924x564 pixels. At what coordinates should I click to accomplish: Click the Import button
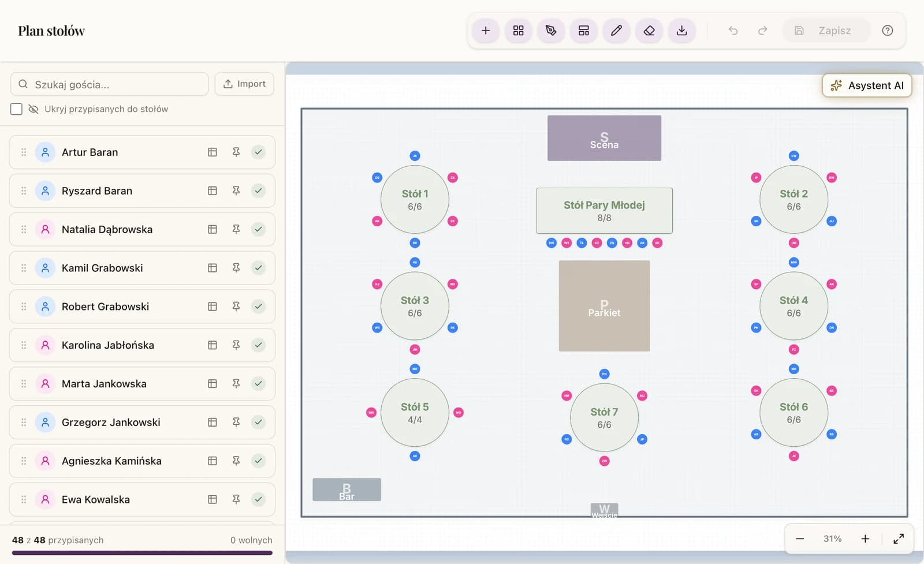pos(244,84)
